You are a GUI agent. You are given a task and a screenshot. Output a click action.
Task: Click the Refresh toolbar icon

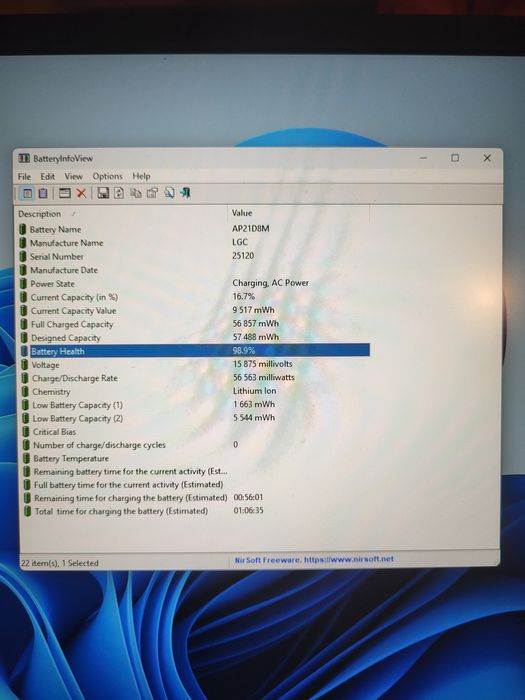coord(119,193)
